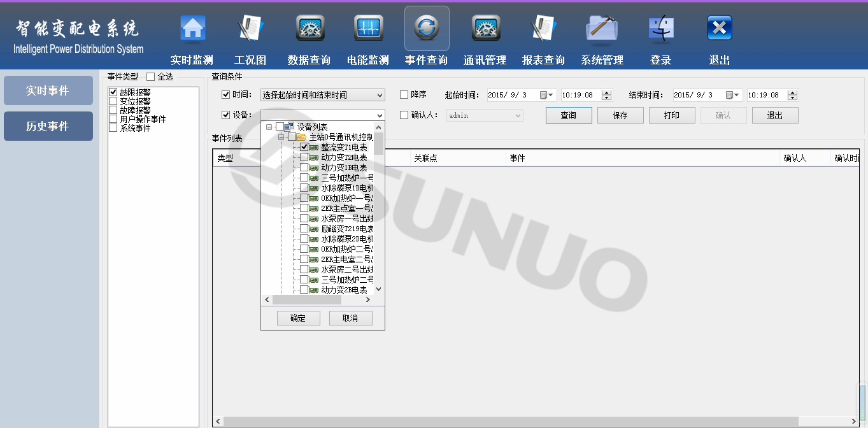Check the 故障报警 event type

[x=113, y=110]
